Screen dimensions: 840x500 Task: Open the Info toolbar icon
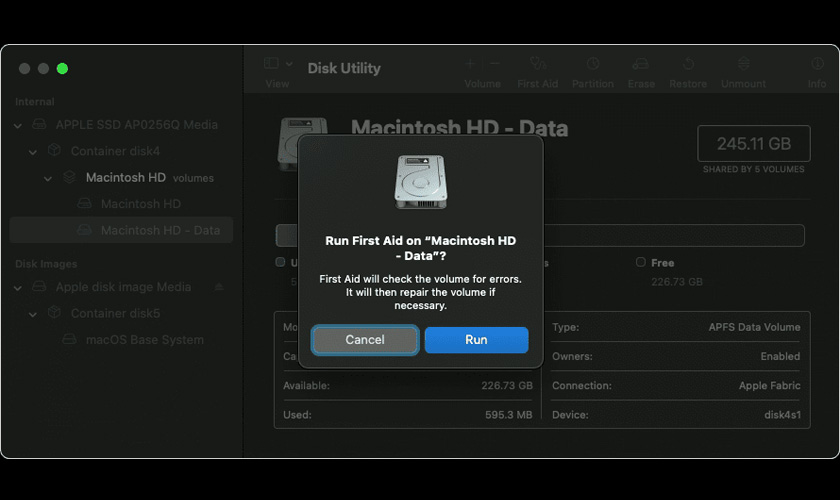(817, 64)
